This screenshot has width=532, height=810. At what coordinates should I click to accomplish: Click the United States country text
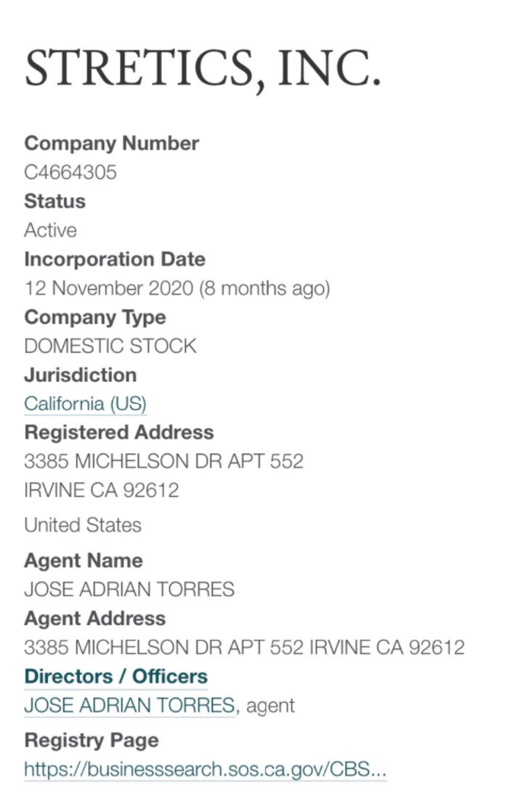(83, 526)
